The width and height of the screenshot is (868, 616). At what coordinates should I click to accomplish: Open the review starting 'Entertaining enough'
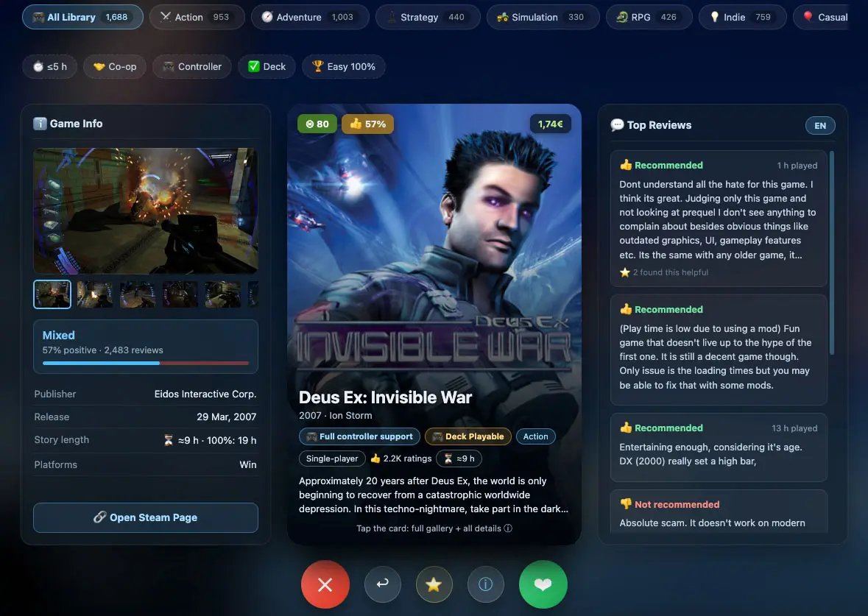pos(719,447)
